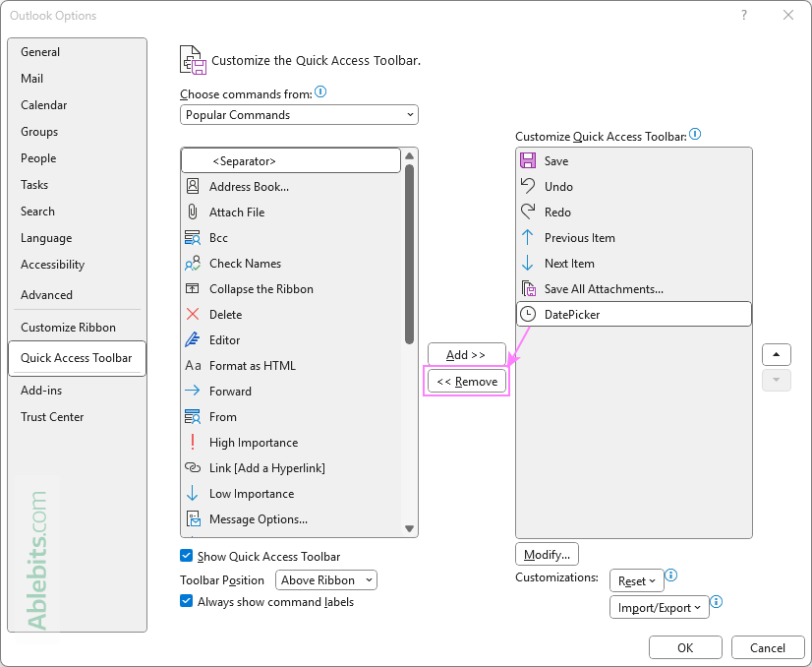This screenshot has width=812, height=667.
Task: Click the Collapse the Ribbon icon
Action: 193,288
